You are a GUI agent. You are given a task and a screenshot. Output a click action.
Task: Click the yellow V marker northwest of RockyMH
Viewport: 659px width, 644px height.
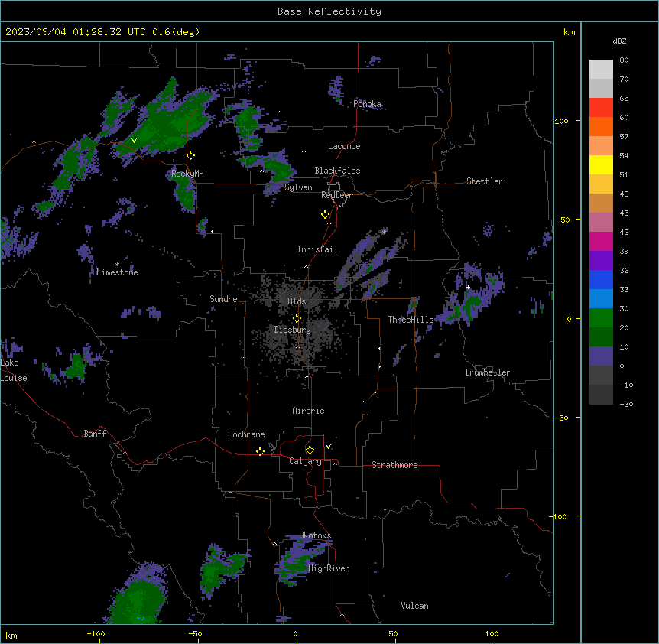134,141
